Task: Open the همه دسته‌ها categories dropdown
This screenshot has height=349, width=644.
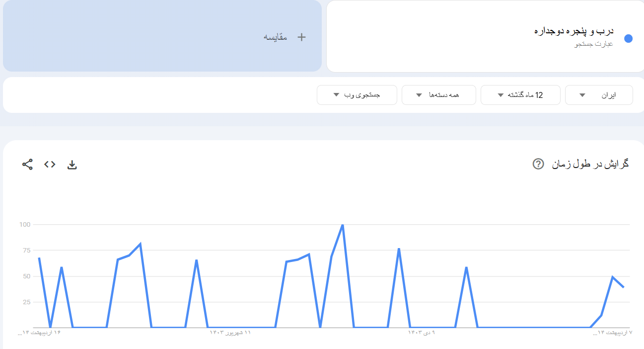Action: (438, 95)
